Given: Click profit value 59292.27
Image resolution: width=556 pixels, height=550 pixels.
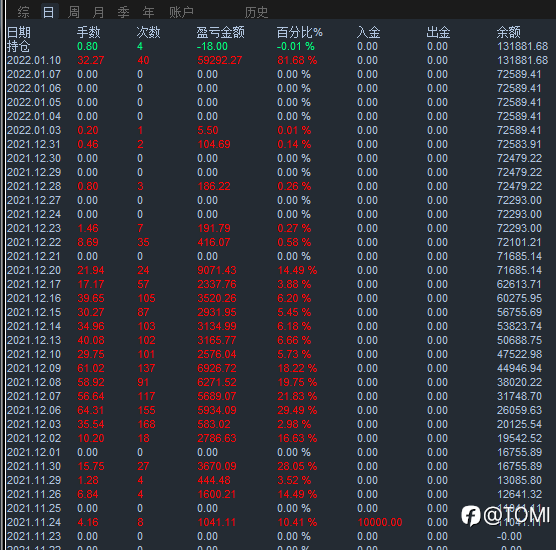Looking at the screenshot, I should (220, 60).
